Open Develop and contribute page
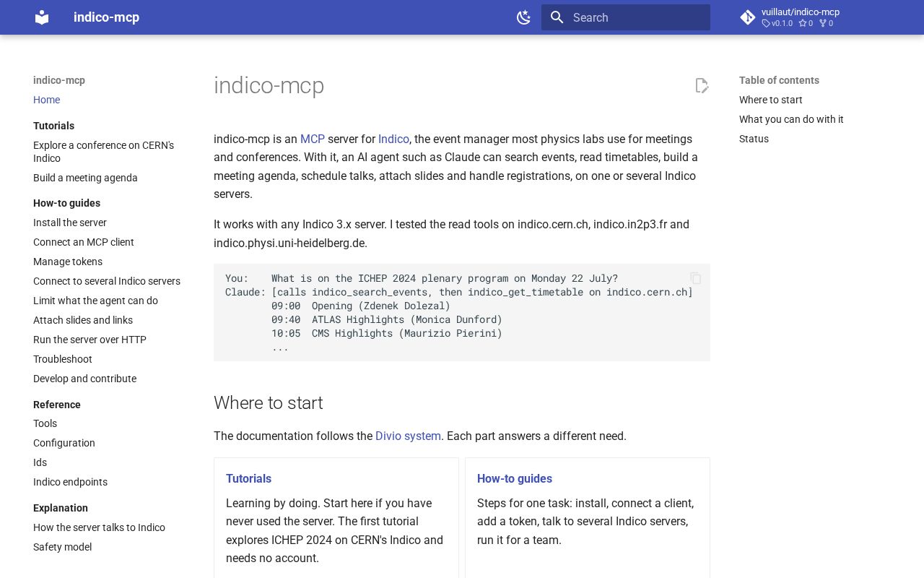 84,379
